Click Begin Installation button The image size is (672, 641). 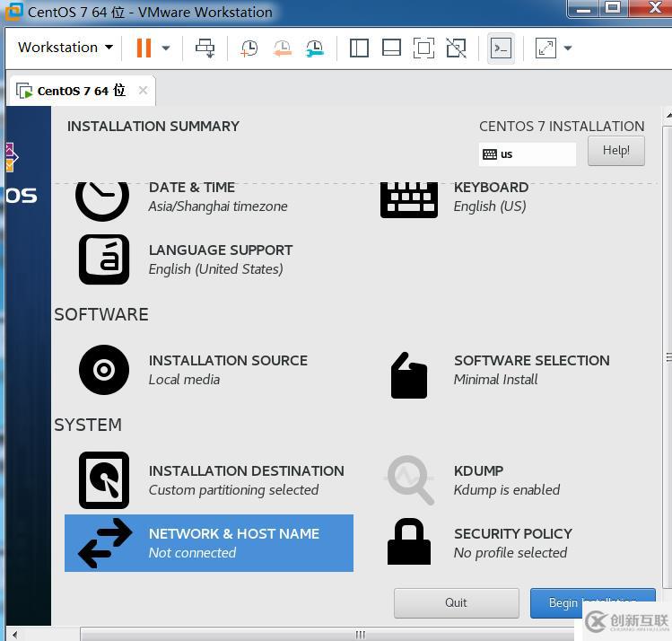pyautogui.click(x=592, y=602)
